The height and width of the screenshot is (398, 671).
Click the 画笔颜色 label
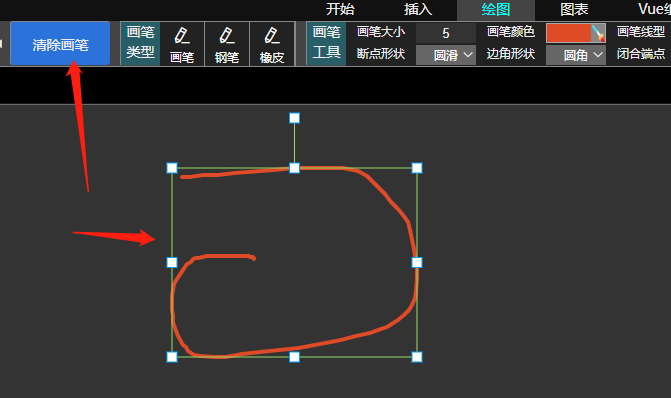pyautogui.click(x=511, y=32)
